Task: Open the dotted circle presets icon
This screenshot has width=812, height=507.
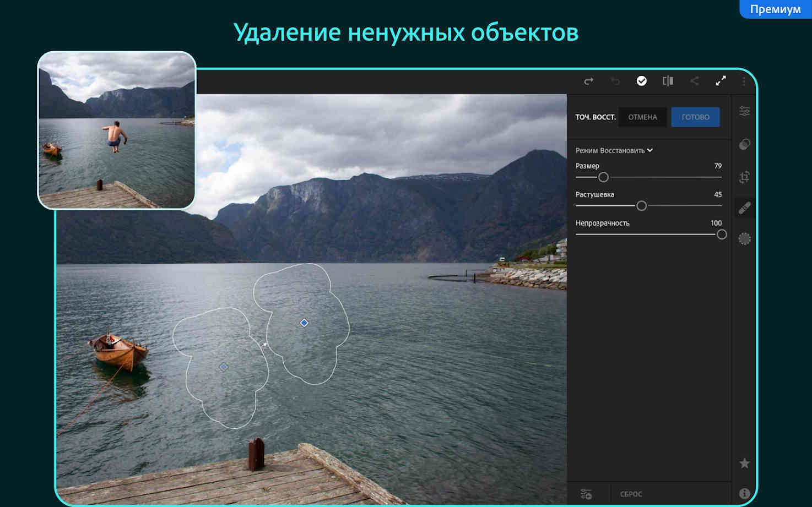Action: tap(745, 239)
